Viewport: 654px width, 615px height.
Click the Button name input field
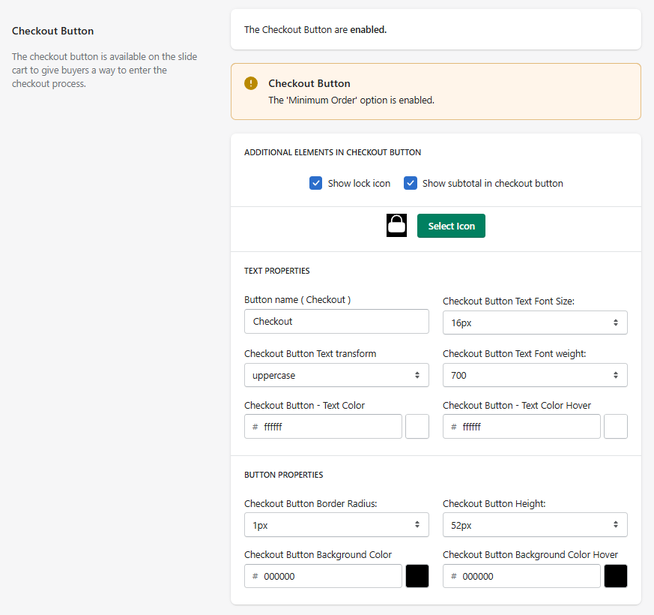click(x=336, y=322)
